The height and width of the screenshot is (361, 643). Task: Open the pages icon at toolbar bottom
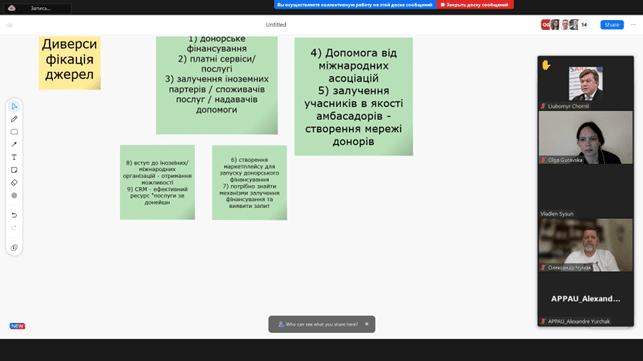pos(14,247)
